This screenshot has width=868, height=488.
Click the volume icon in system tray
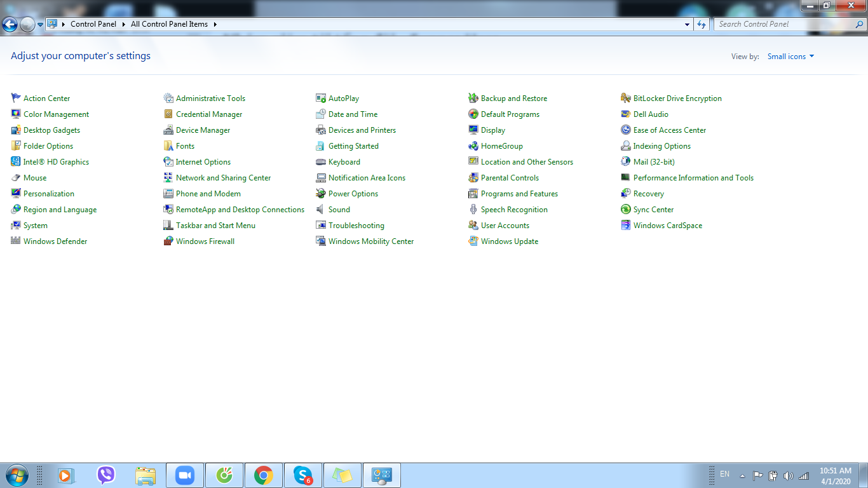pos(789,475)
